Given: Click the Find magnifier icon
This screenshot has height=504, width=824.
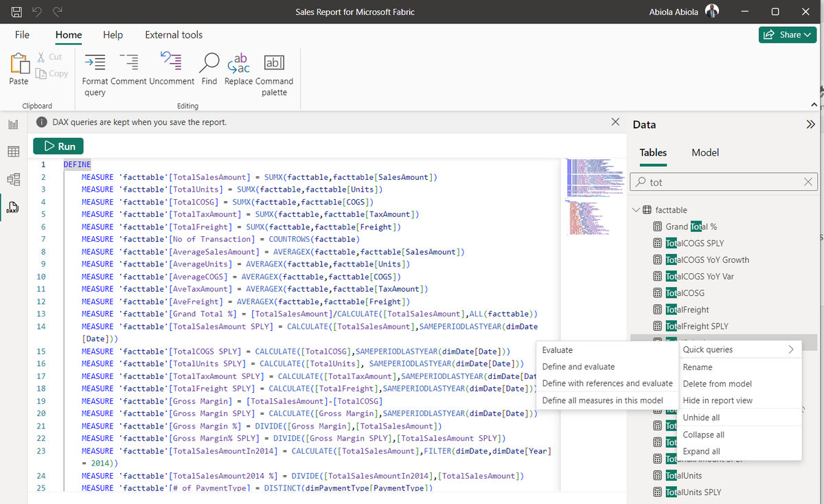Looking at the screenshot, I should point(209,62).
